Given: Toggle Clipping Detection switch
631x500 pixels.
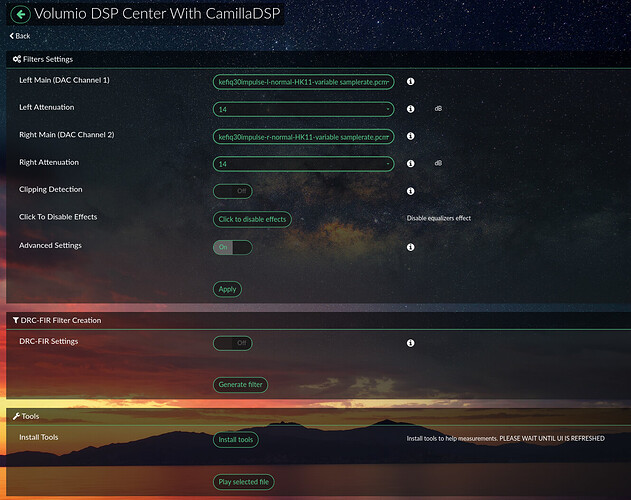Looking at the screenshot, I should (233, 191).
